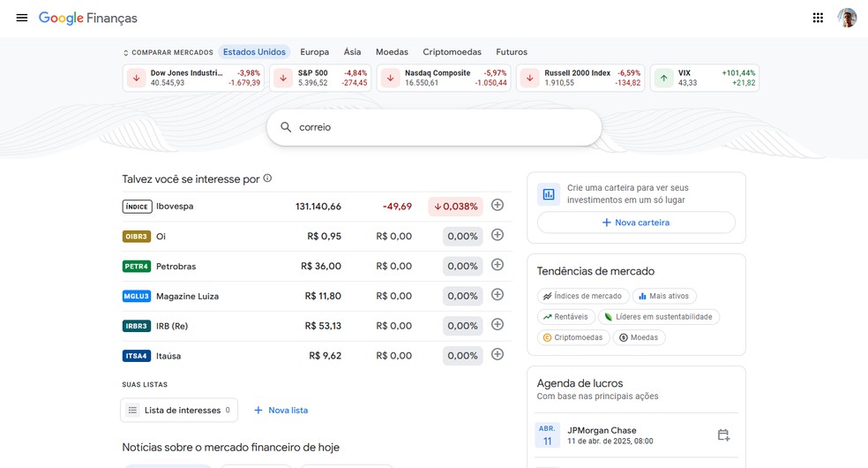Click the 'Nova carteira' button
Image resolution: width=868 pixels, height=468 pixels.
636,223
